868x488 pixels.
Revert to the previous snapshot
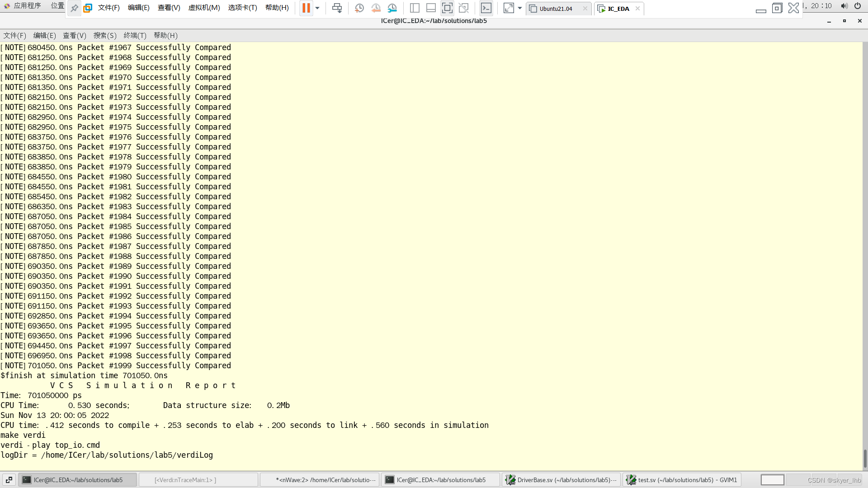(376, 8)
